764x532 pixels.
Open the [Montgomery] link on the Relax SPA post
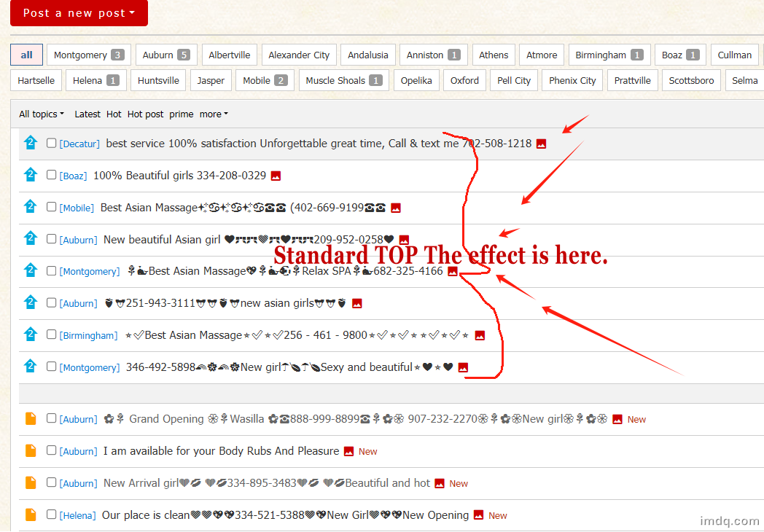click(89, 271)
